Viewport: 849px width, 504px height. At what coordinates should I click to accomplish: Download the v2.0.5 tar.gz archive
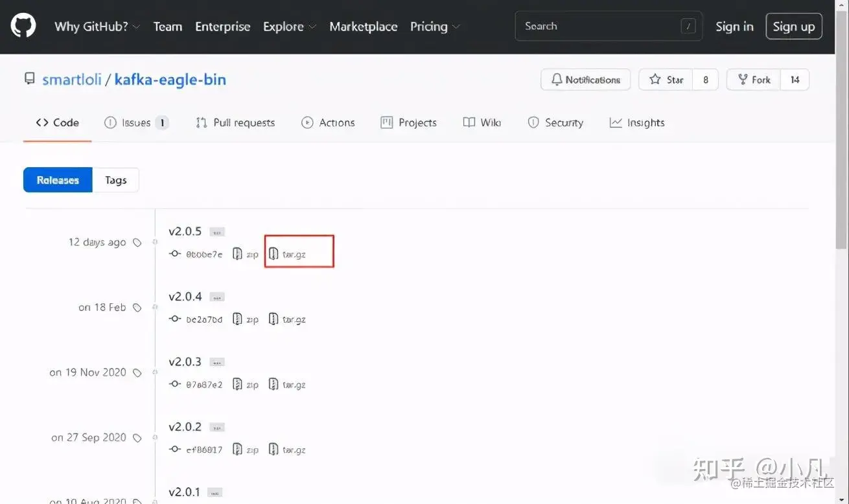(288, 255)
